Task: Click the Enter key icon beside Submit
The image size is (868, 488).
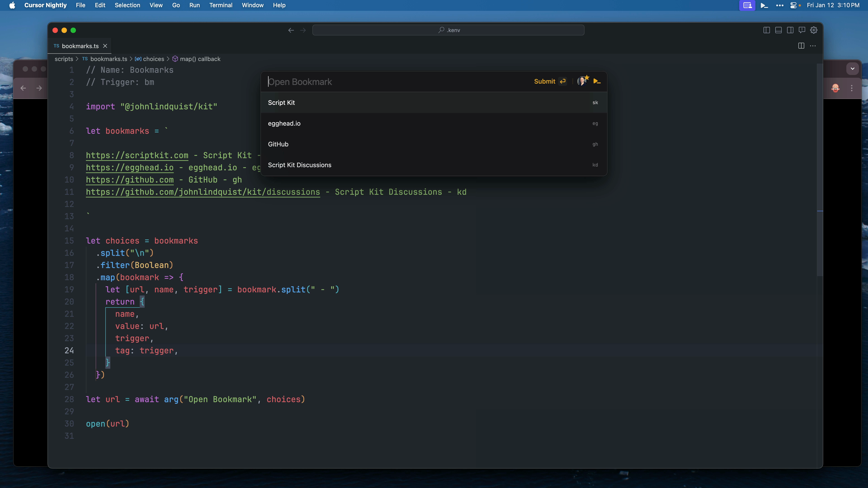Action: click(x=563, y=82)
